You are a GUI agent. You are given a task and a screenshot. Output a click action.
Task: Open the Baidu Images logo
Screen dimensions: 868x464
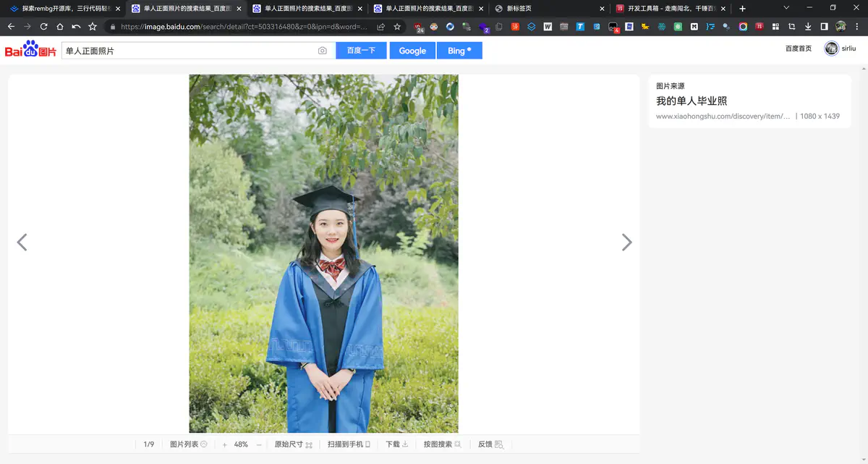pyautogui.click(x=30, y=50)
